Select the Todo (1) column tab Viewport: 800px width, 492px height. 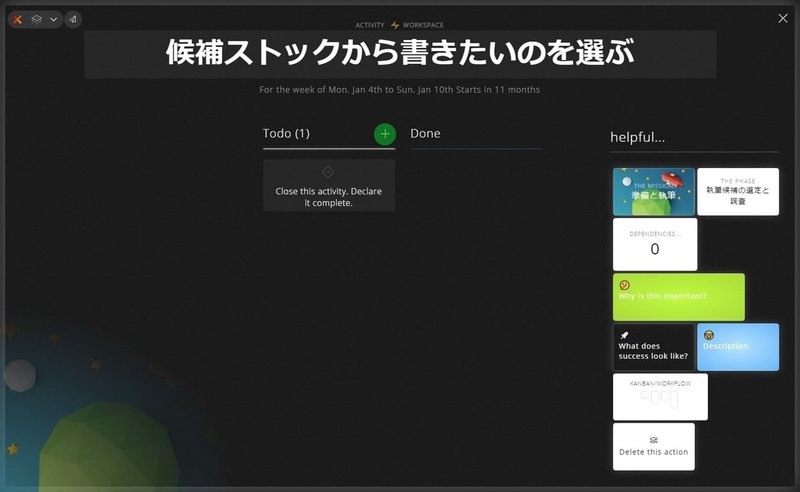pyautogui.click(x=286, y=134)
